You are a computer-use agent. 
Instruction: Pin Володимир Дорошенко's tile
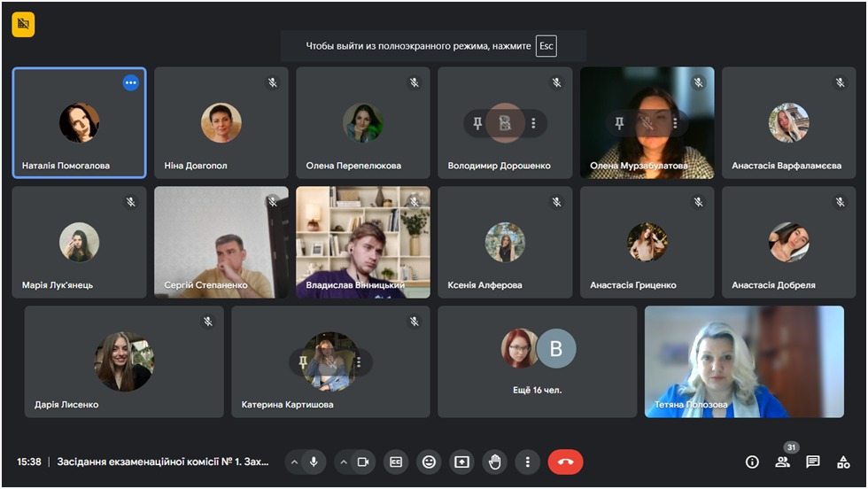(x=478, y=123)
